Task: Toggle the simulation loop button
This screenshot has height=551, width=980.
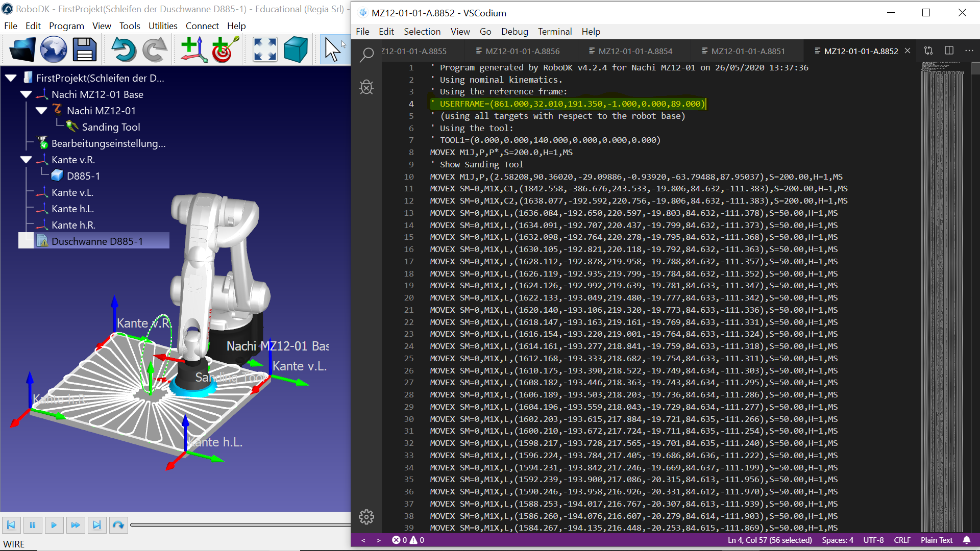Action: pyautogui.click(x=118, y=525)
